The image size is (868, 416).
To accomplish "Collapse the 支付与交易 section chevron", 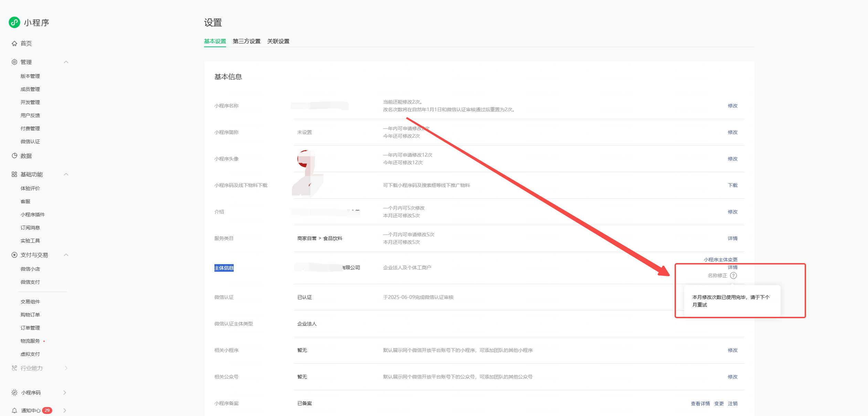I will click(66, 255).
